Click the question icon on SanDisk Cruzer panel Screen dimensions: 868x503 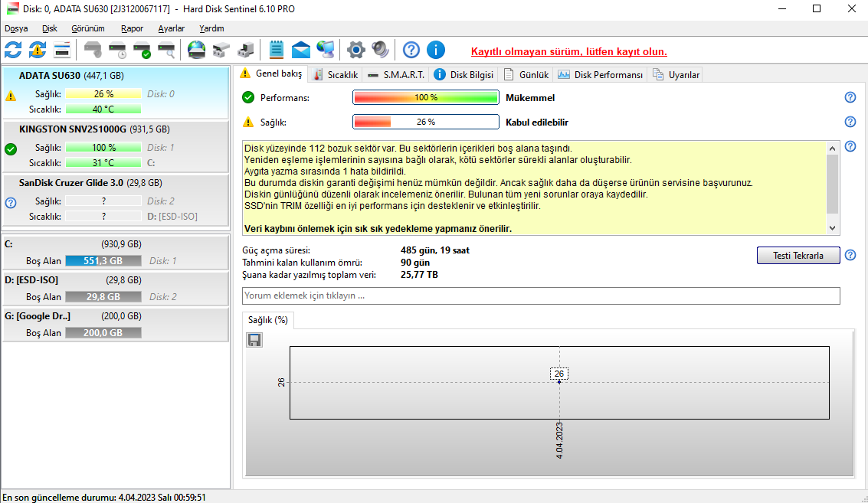coord(11,203)
